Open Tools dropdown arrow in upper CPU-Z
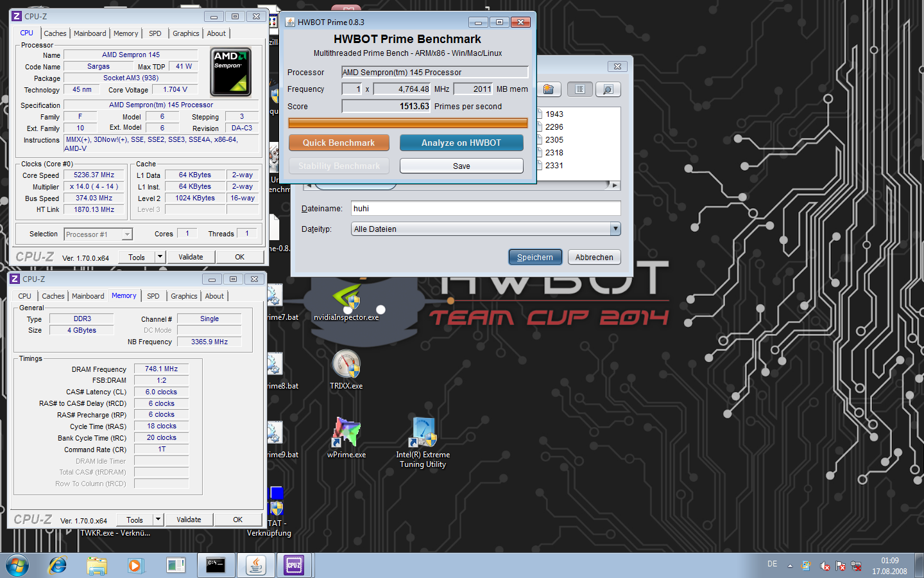 pos(160,257)
